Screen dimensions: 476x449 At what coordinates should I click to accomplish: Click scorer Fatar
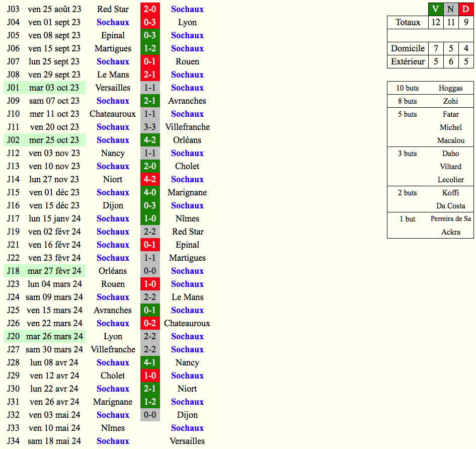coord(450,114)
